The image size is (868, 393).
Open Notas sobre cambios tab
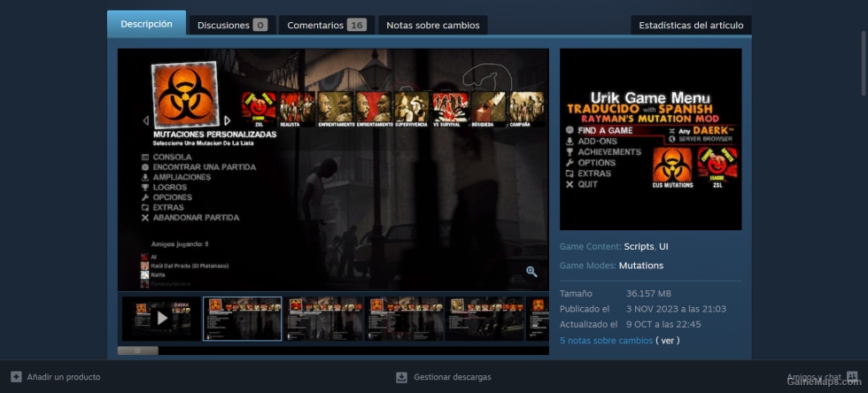click(433, 26)
